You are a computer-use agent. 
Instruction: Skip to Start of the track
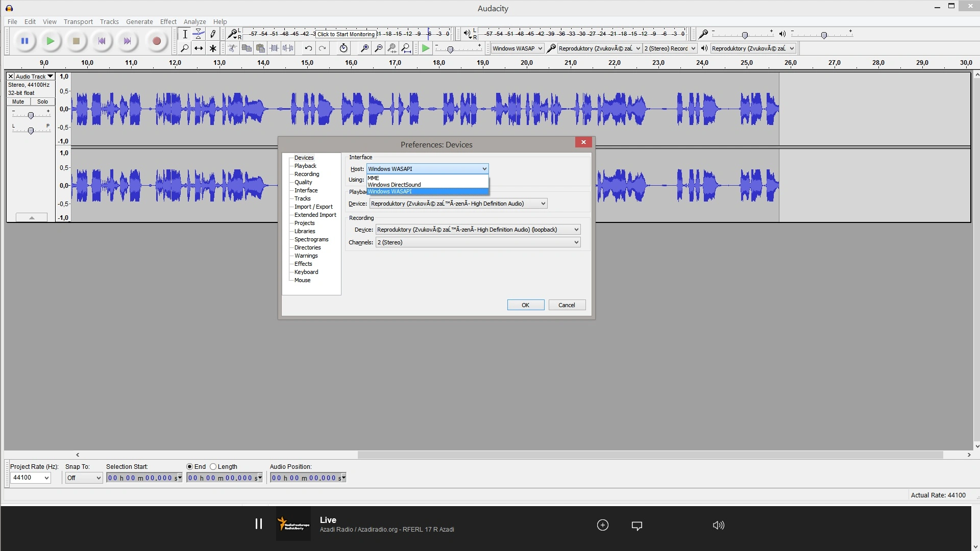pos(102,41)
